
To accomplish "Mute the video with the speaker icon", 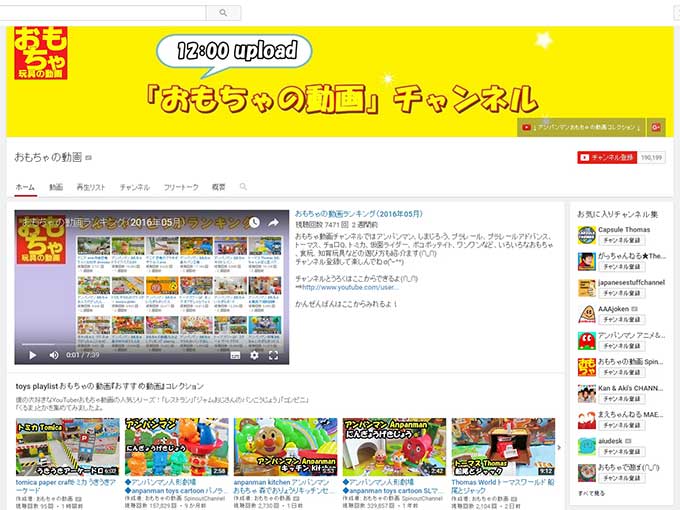I will tap(54, 356).
